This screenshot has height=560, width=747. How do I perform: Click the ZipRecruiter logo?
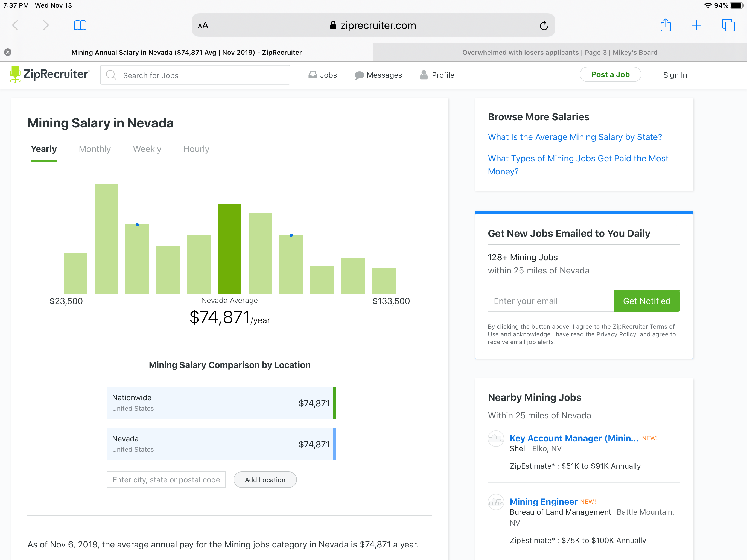50,74
